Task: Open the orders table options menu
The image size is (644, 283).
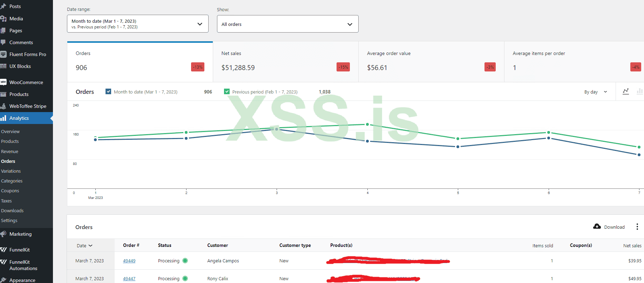Action: click(637, 227)
